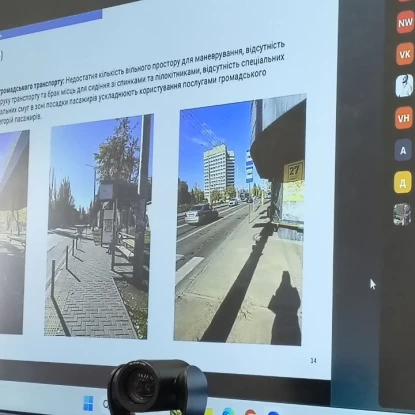Image resolution: width=415 pixels, height=415 pixels.
Task: Select the participant avatar with vehicle photo
Action: pos(402,214)
